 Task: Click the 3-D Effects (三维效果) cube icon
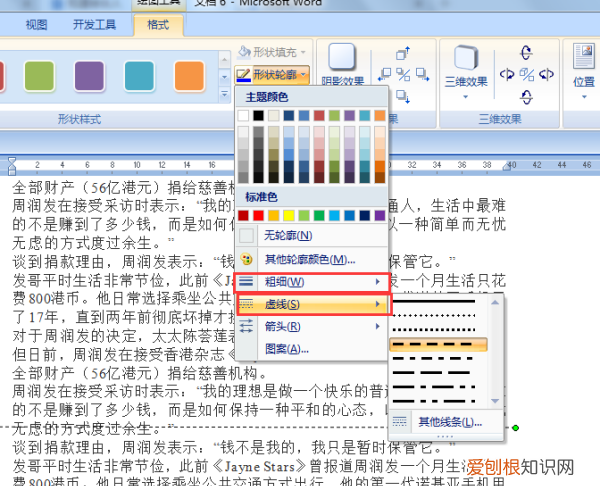point(466,58)
